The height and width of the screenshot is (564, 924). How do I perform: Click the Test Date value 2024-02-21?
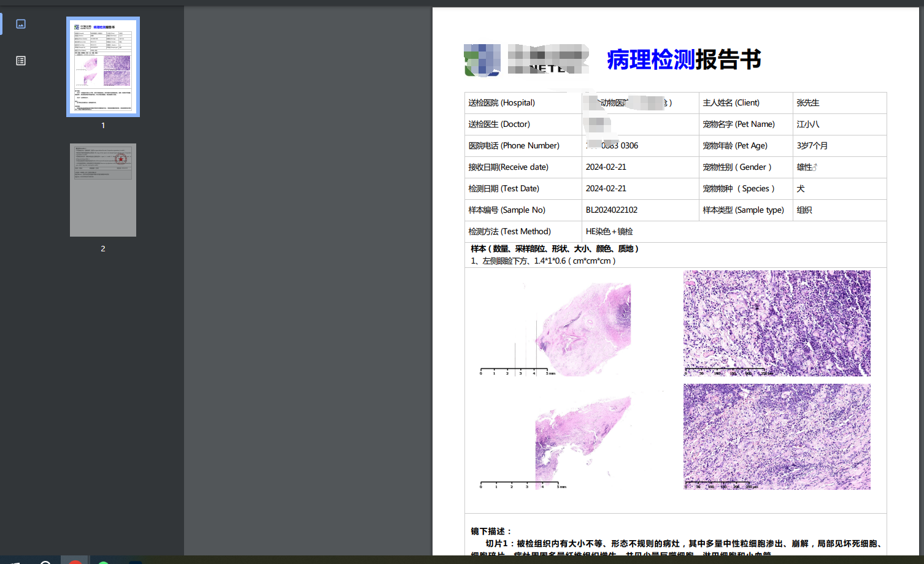click(x=606, y=189)
